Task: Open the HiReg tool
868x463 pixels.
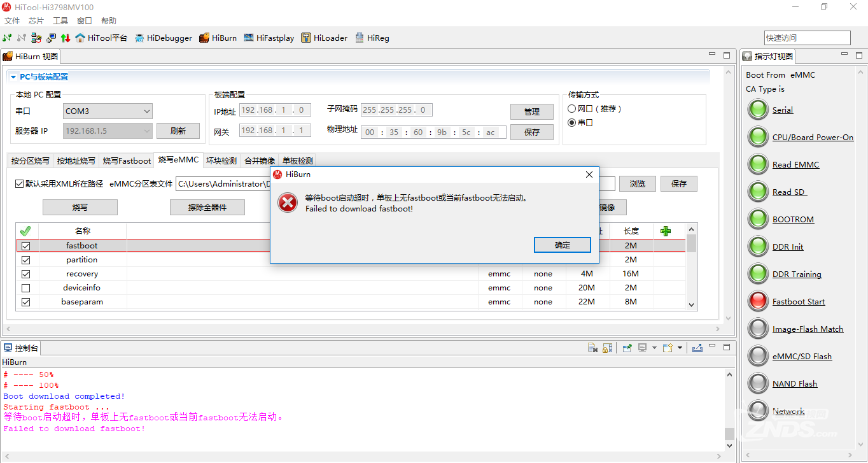Action: 372,38
